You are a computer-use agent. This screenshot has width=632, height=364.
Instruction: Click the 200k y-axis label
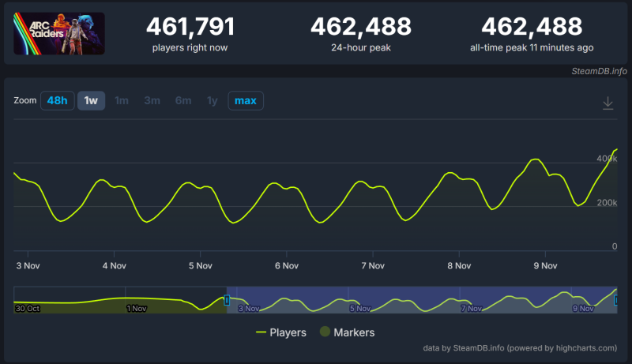(607, 203)
